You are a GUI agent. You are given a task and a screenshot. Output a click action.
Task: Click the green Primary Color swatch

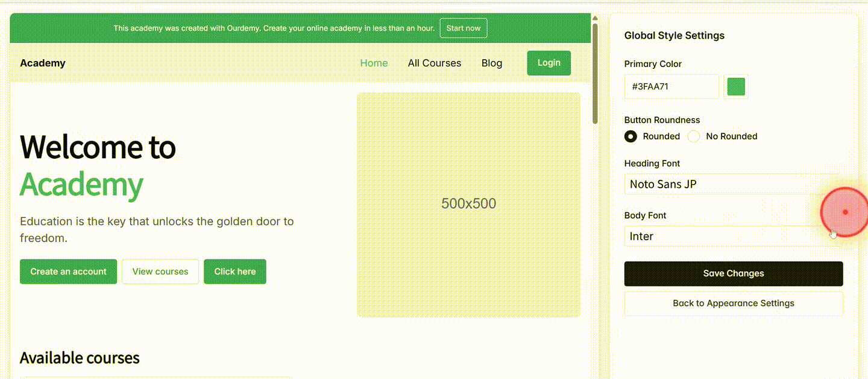coord(735,86)
